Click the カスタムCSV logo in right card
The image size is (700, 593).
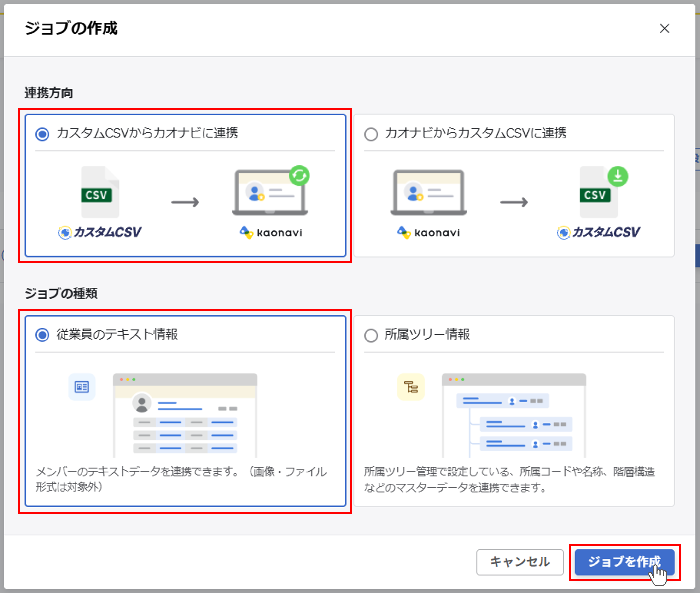(x=598, y=232)
